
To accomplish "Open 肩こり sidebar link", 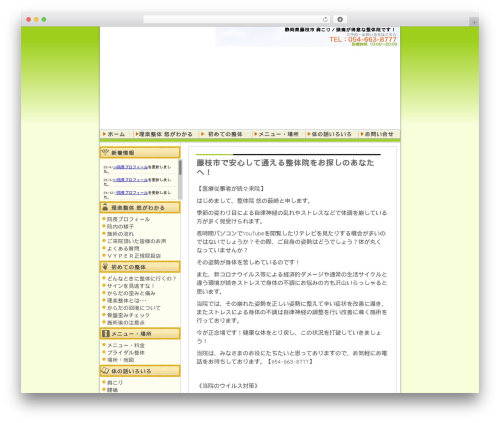I will coord(115,382).
